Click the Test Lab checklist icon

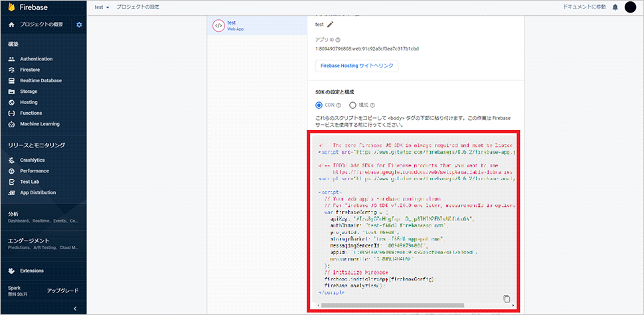tap(11, 182)
